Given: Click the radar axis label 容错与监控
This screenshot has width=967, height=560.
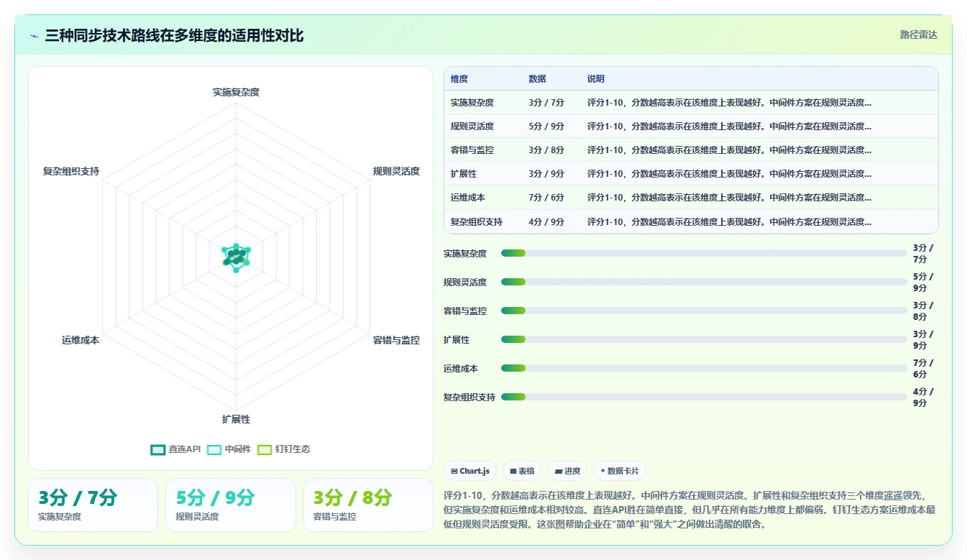Looking at the screenshot, I should [x=396, y=340].
